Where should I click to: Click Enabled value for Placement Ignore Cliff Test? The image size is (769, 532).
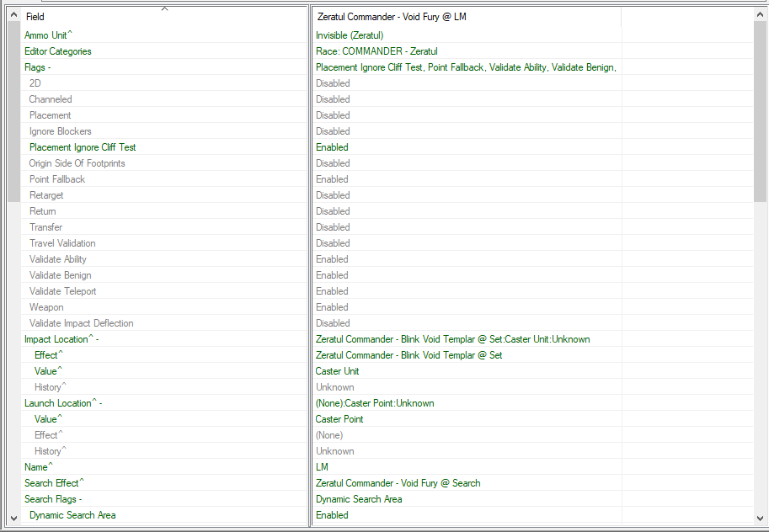(x=332, y=147)
